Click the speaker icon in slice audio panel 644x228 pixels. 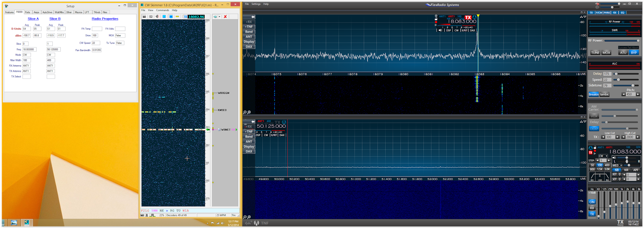614,158
